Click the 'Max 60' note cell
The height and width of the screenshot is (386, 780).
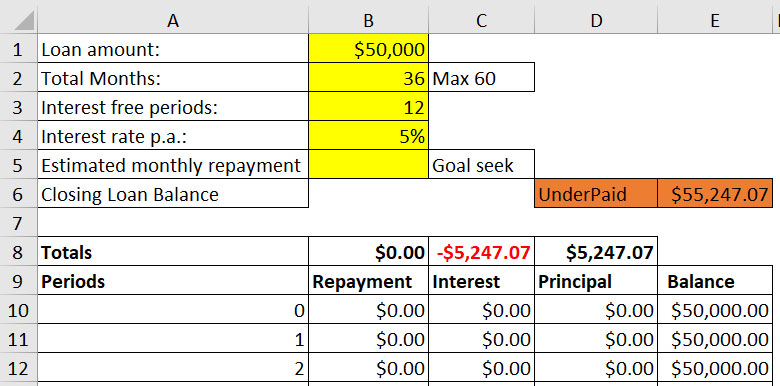tap(481, 77)
